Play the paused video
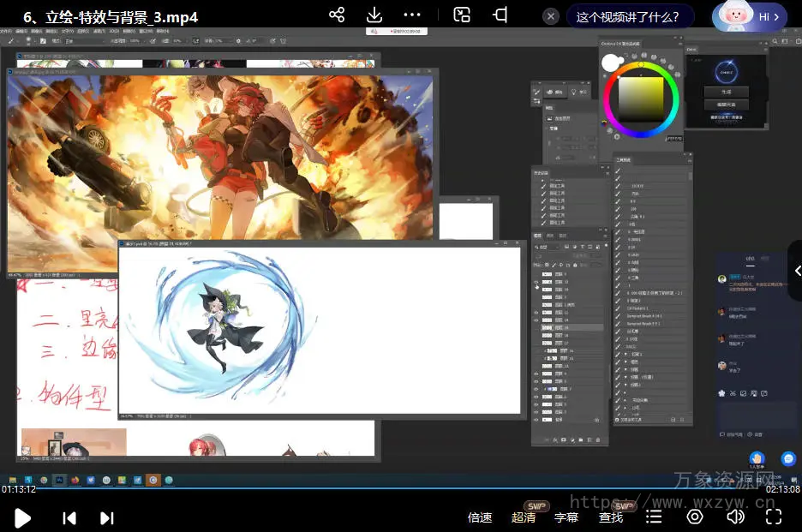Image resolution: width=802 pixels, height=532 pixels. [x=23, y=517]
